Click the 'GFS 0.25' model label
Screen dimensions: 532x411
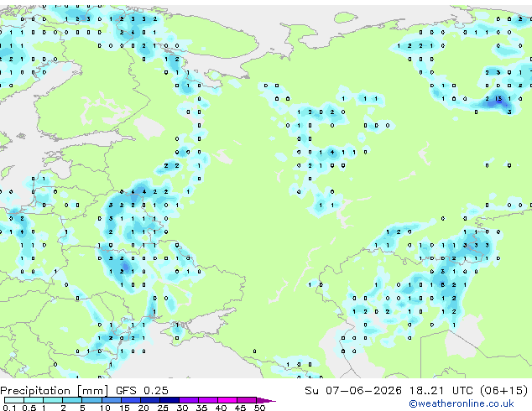click(142, 391)
